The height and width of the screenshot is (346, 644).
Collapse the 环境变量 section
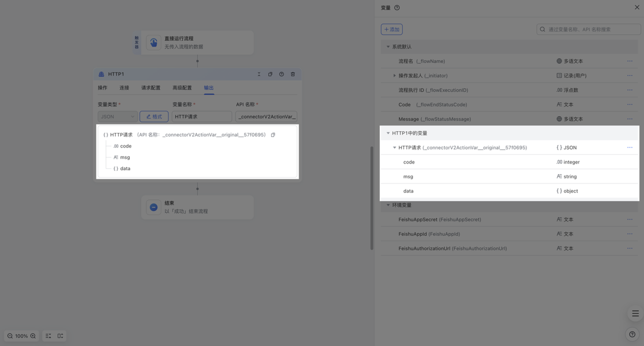388,205
